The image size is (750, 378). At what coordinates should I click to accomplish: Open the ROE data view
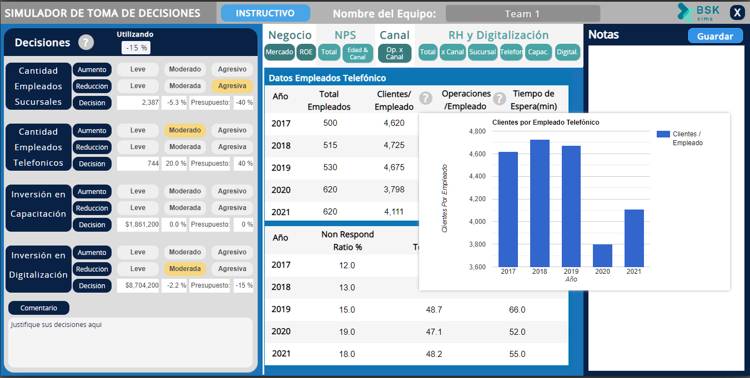[x=306, y=52]
